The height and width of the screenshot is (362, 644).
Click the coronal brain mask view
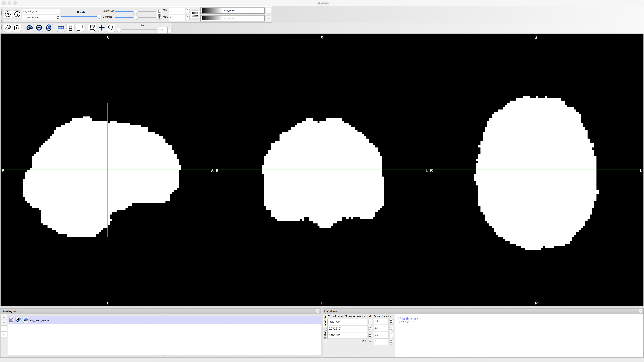pyautogui.click(x=323, y=173)
